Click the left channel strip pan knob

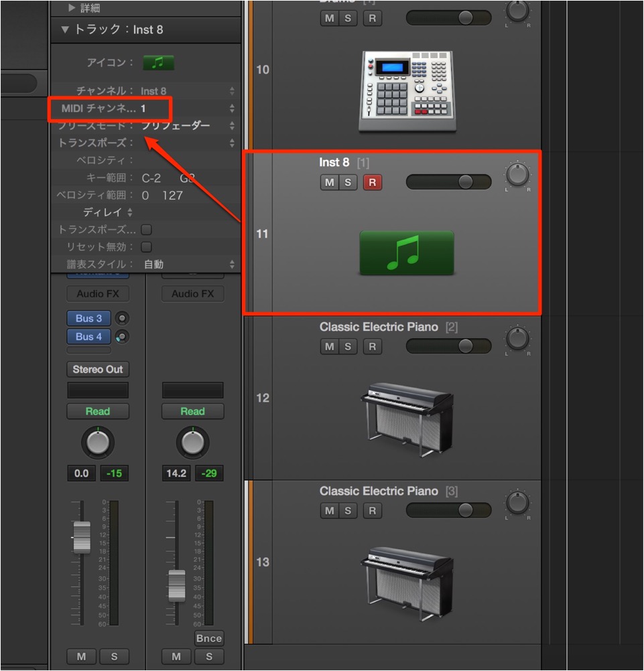click(x=98, y=443)
